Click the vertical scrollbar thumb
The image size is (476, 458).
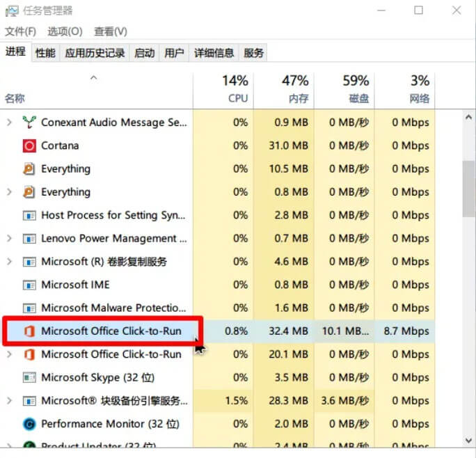468,189
